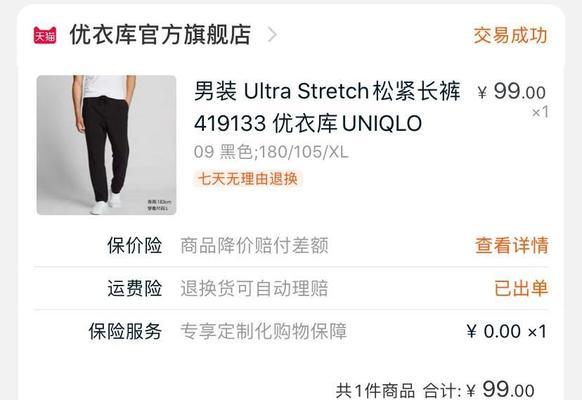Screen dimensions: 582x400
Task: Click the red Tmall cat logo icon
Action: [45, 35]
